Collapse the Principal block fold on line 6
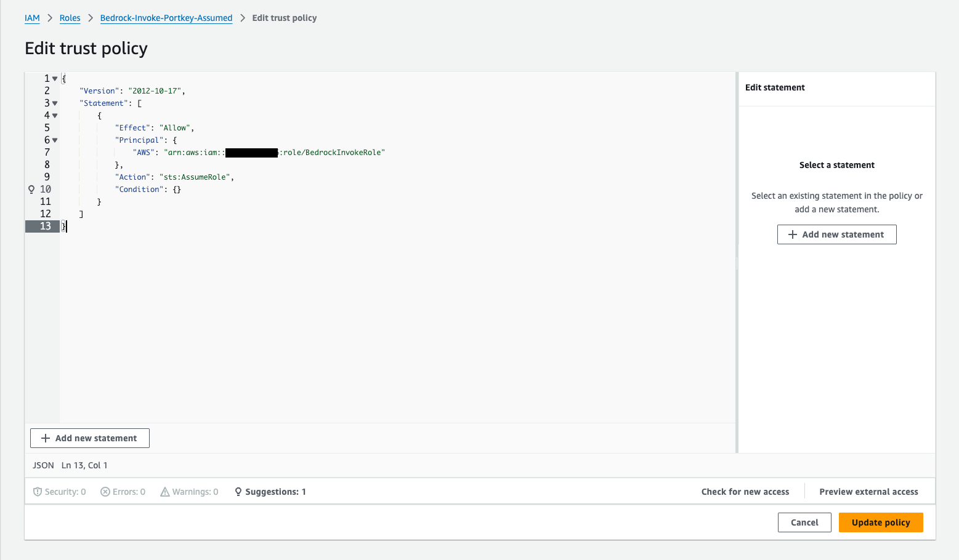 tap(55, 140)
